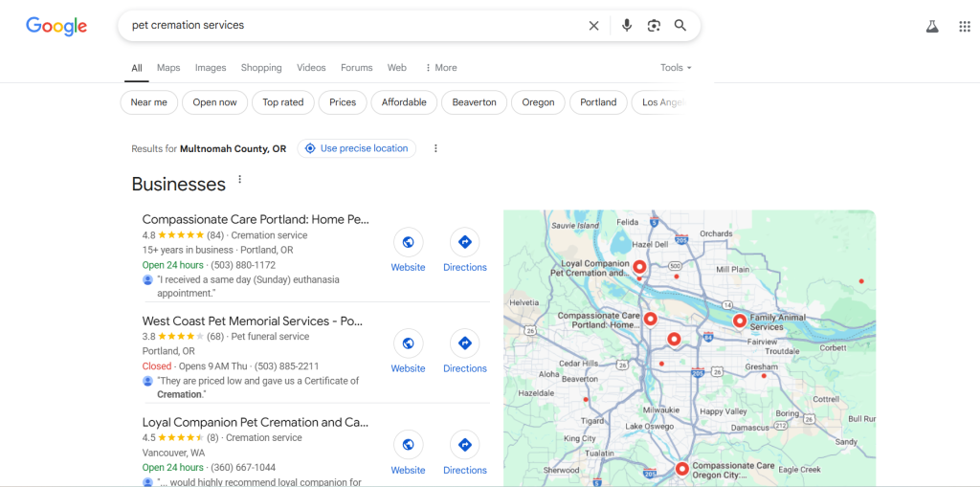Apply the Prices filter chip

[343, 102]
